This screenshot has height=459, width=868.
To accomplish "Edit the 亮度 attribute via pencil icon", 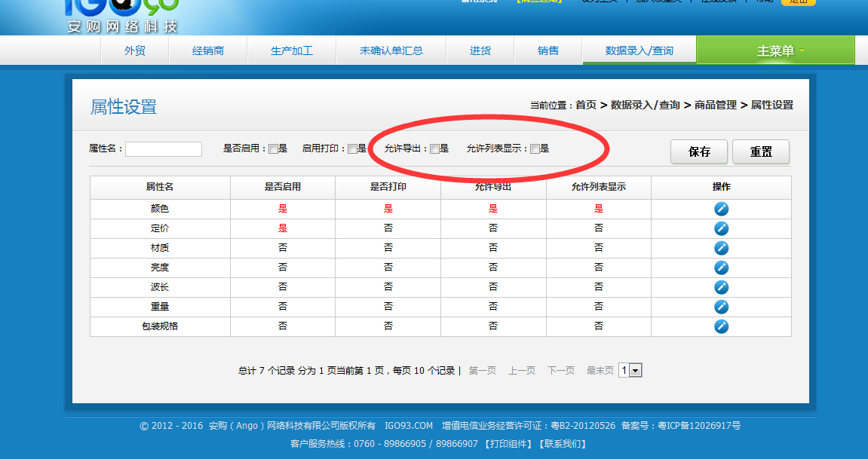I will pyautogui.click(x=721, y=268).
